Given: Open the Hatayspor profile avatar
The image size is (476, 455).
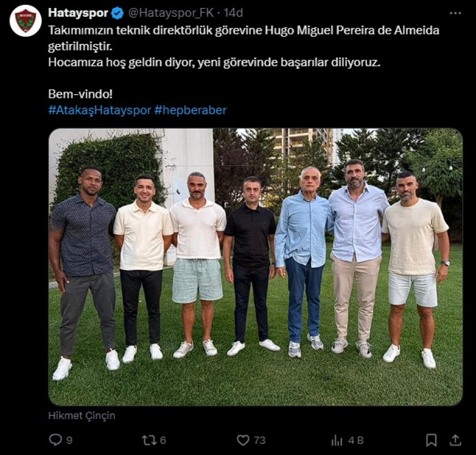Looking at the screenshot, I should 25,21.
